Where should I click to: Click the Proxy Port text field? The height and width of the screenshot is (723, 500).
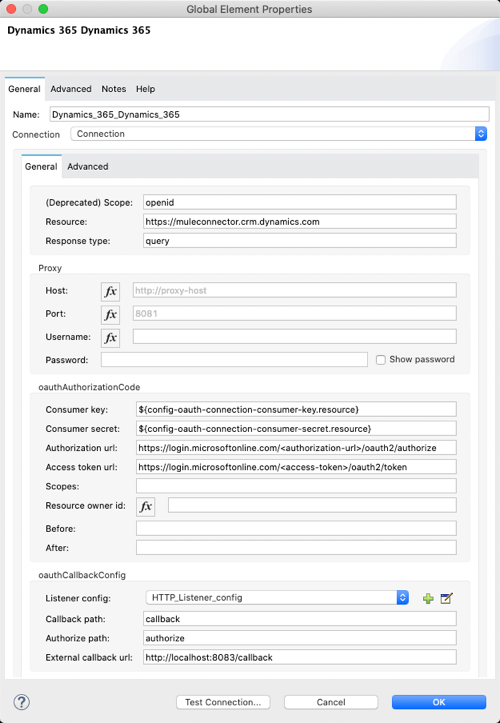pos(295,314)
